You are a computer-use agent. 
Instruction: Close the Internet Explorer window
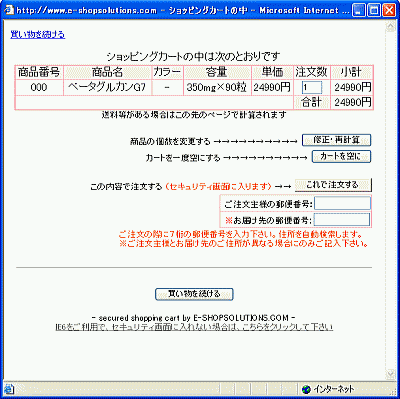[389, 11]
